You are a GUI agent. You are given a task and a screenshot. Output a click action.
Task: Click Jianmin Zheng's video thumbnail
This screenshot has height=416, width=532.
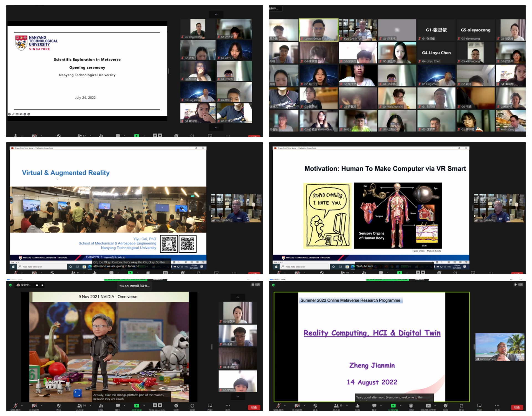coord(500,347)
